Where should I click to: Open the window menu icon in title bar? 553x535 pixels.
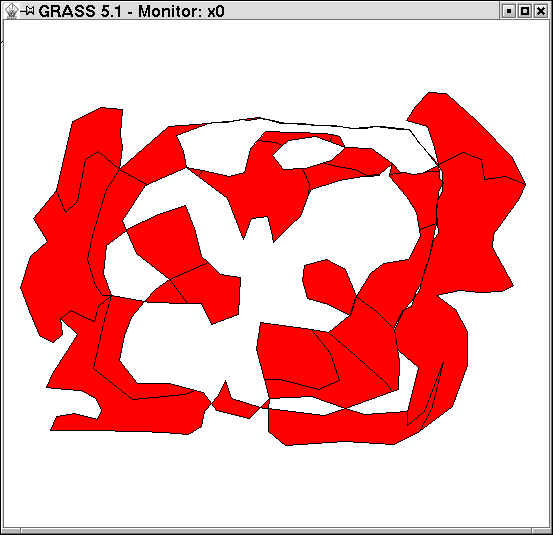(12, 11)
